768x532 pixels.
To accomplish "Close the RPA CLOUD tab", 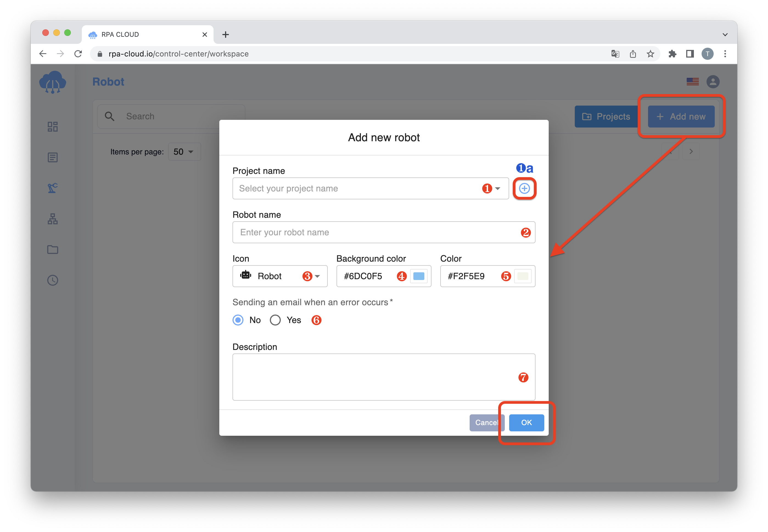I will pos(204,34).
